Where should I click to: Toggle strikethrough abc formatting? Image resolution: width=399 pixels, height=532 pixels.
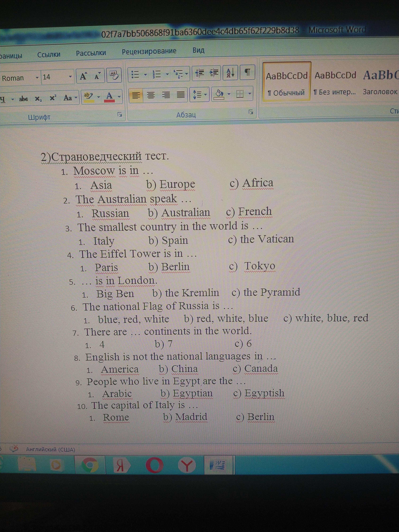click(24, 99)
